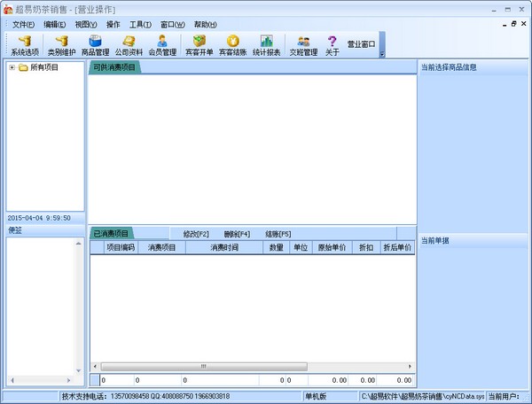Click 消费时间 column header
This screenshot has height=404, width=532.
click(224, 247)
